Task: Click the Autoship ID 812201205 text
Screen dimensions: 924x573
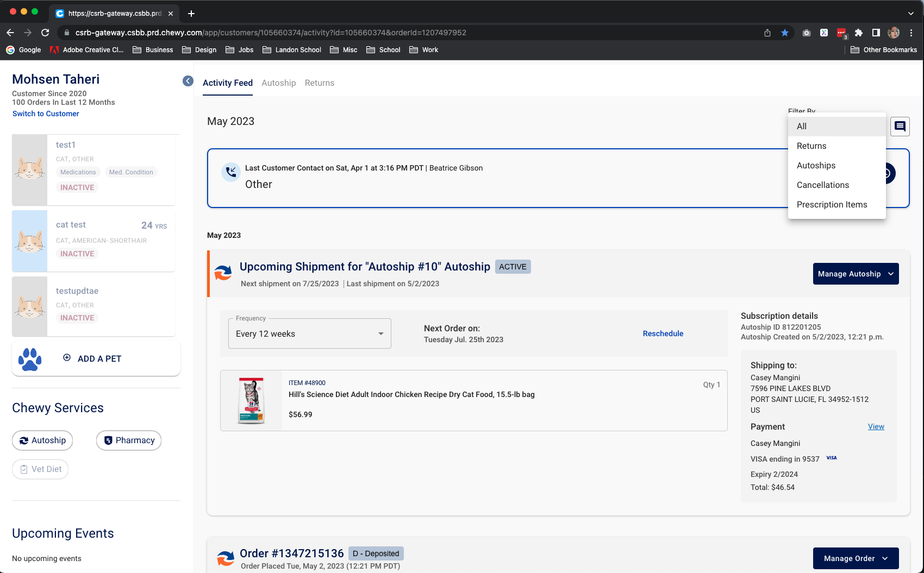Action: 781,327
